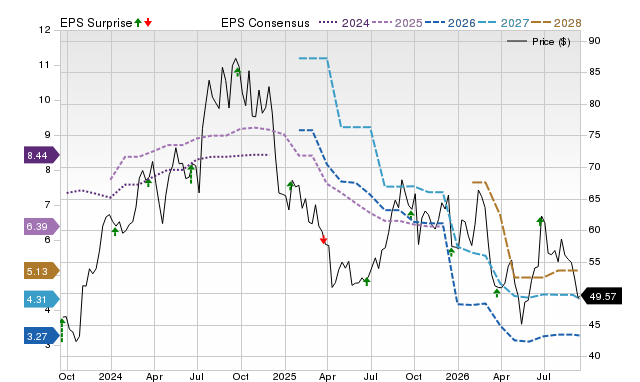The height and width of the screenshot is (382, 640).
Task: Click the green up arrow in EPS Surprise legend
Action: [138, 22]
